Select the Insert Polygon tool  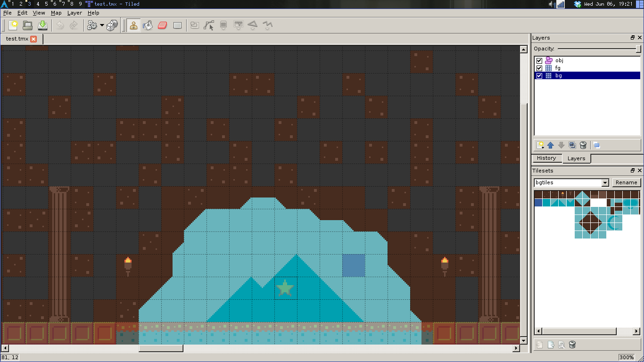tap(253, 25)
